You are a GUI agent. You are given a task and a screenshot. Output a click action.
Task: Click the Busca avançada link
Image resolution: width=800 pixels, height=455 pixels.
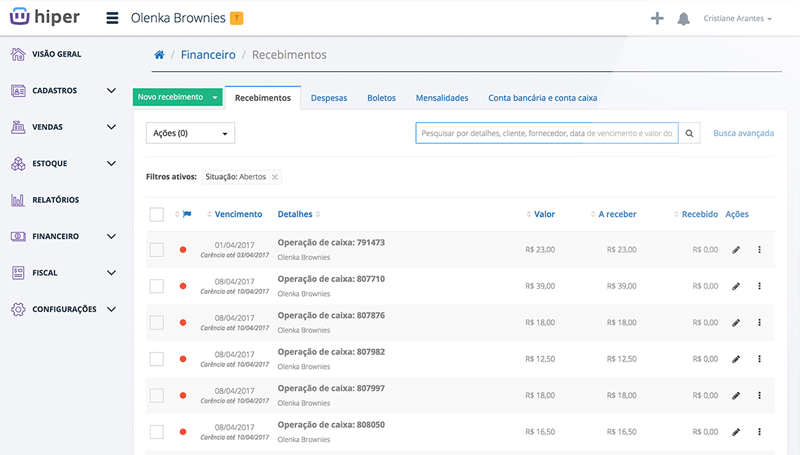(743, 133)
